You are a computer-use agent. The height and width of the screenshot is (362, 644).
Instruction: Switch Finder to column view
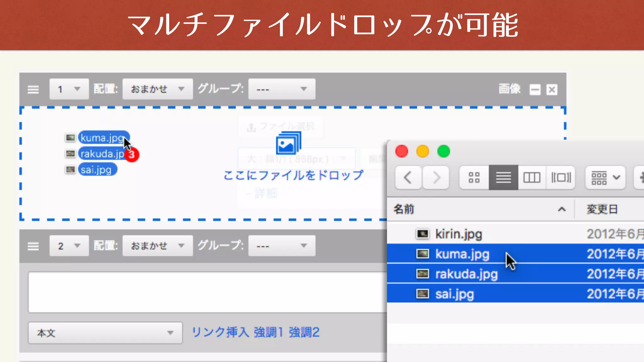tap(532, 178)
